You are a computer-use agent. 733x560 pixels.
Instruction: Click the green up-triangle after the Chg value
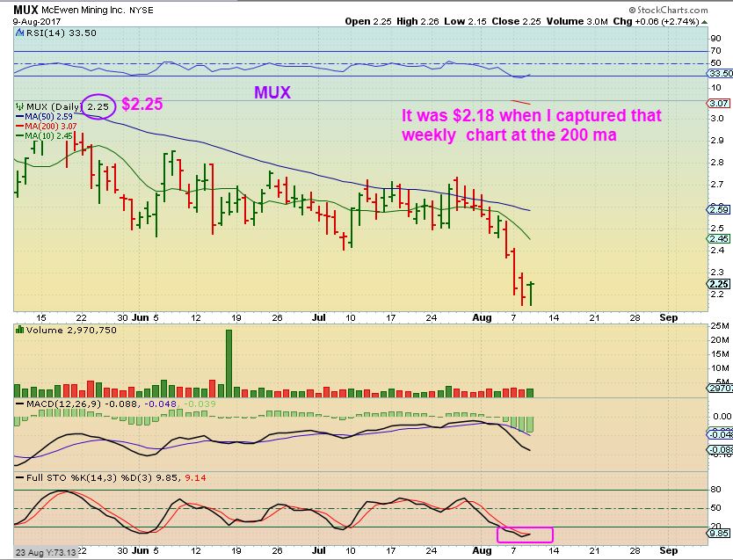(x=705, y=22)
